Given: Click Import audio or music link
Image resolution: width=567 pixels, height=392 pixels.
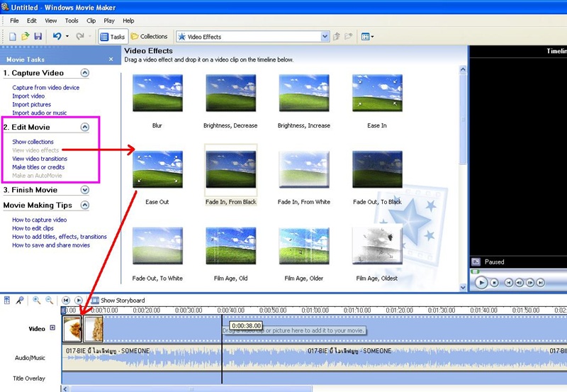Looking at the screenshot, I should [40, 113].
